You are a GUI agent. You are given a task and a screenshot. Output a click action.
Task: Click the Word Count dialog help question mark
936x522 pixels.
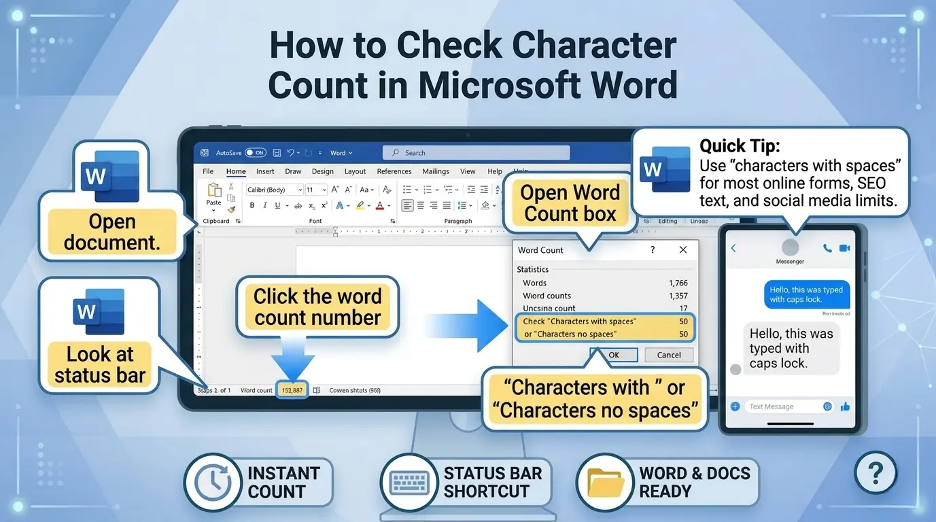click(652, 250)
